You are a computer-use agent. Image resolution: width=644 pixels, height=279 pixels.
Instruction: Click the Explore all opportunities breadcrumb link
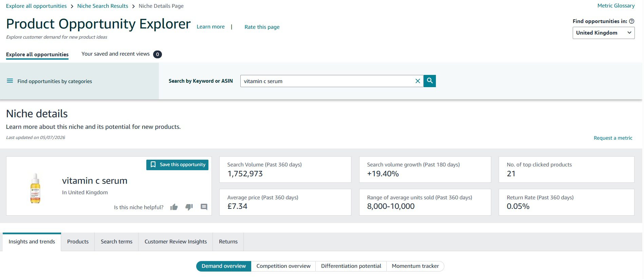[36, 6]
